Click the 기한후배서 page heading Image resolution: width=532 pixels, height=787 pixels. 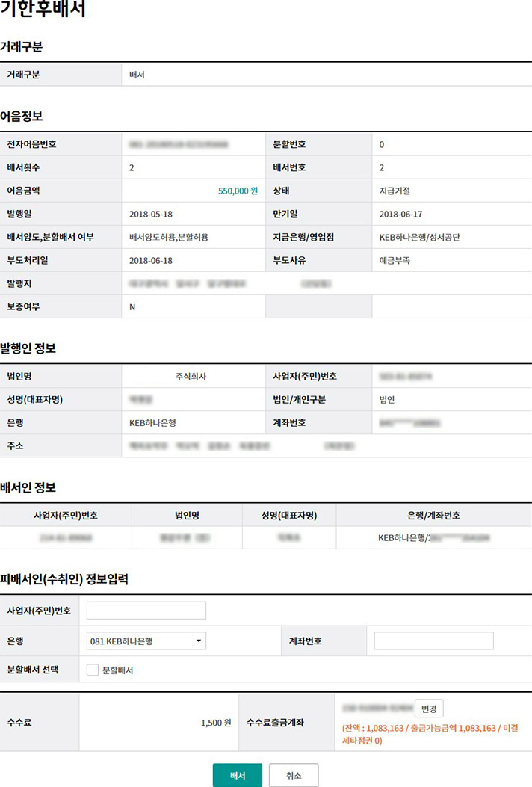(x=43, y=12)
